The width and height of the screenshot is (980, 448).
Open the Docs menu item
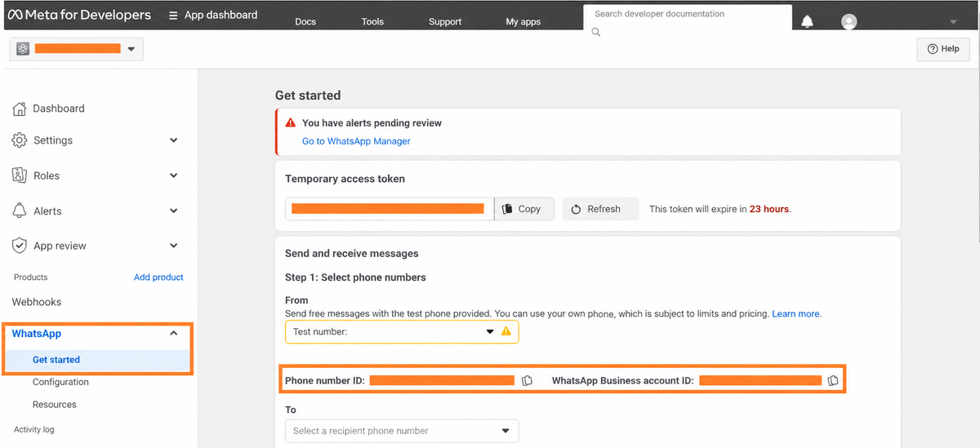coord(305,22)
